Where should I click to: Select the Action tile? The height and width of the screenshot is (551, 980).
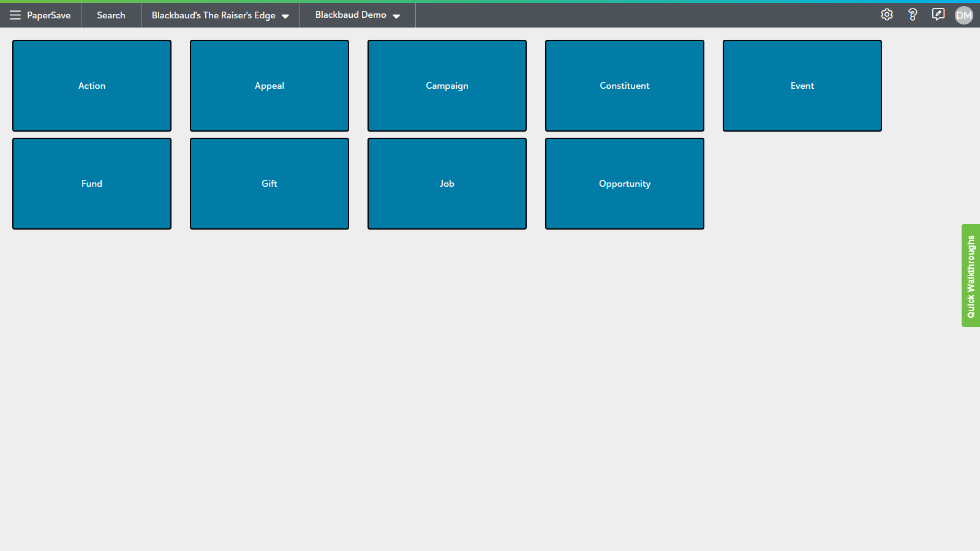pyautogui.click(x=92, y=86)
